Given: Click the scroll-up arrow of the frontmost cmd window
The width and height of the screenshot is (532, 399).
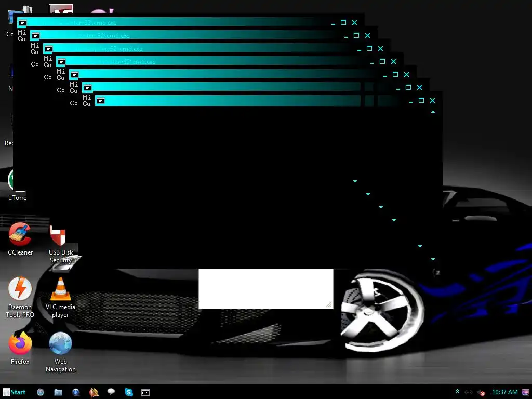Looking at the screenshot, I should pos(433,112).
